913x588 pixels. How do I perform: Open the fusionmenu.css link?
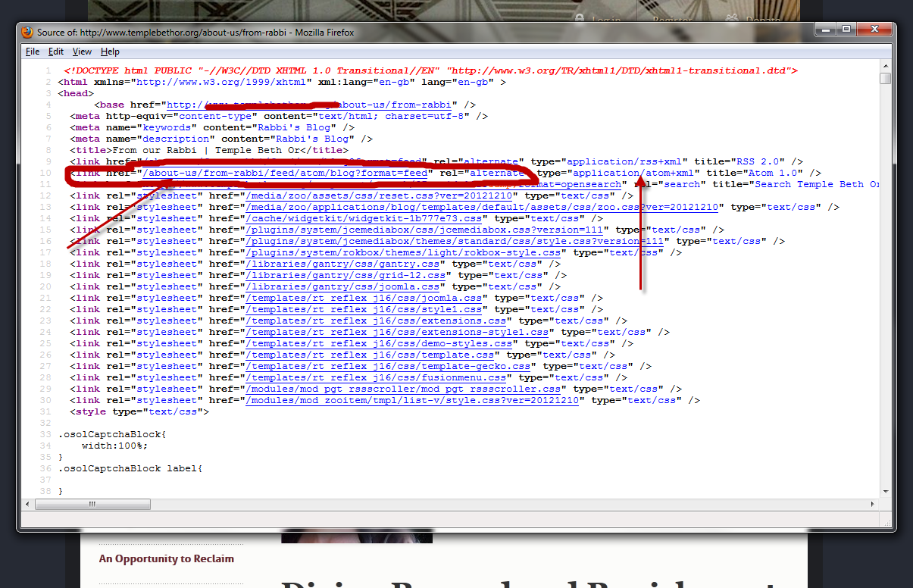(377, 377)
